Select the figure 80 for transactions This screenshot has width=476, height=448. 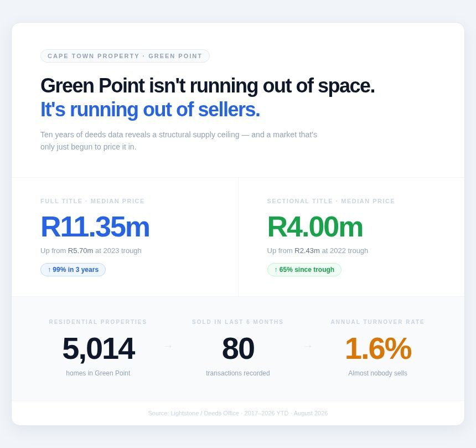(238, 348)
